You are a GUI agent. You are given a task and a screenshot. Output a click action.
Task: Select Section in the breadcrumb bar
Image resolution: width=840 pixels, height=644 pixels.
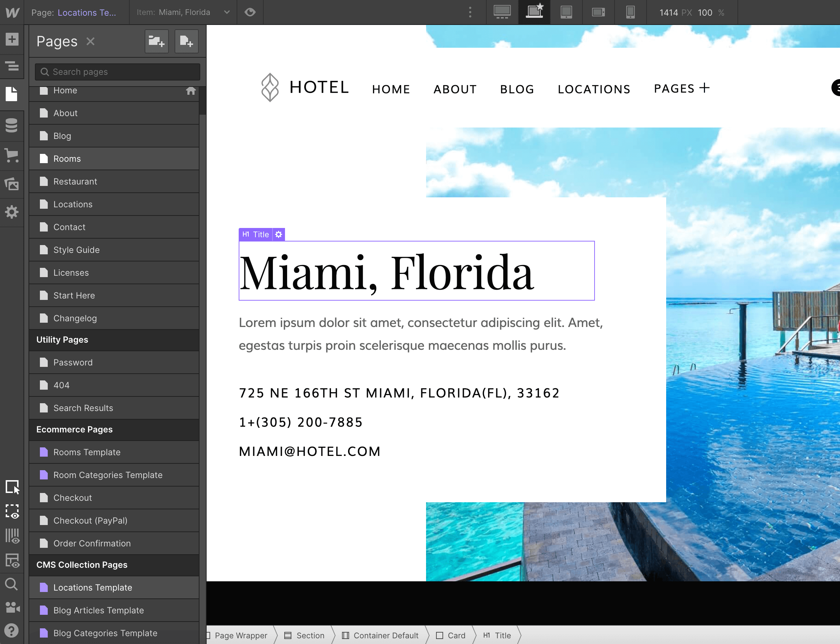(x=310, y=635)
